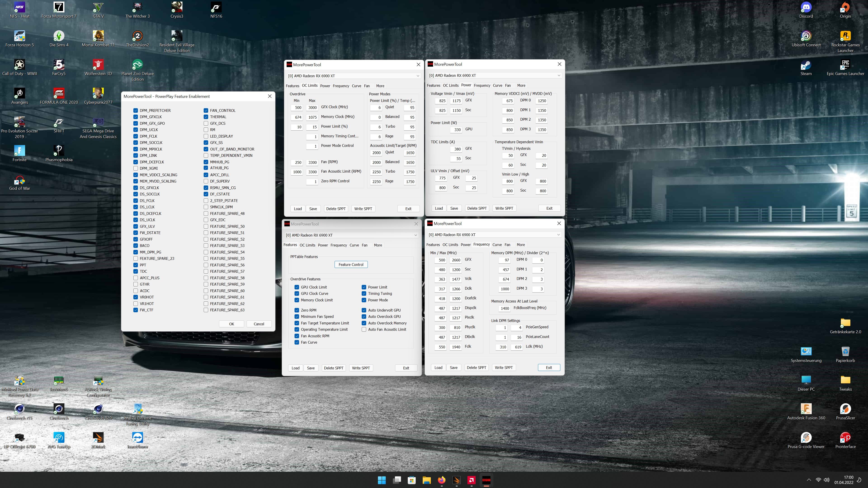Launch Steam desktop icon
The height and width of the screenshot is (488, 868).
806,67
